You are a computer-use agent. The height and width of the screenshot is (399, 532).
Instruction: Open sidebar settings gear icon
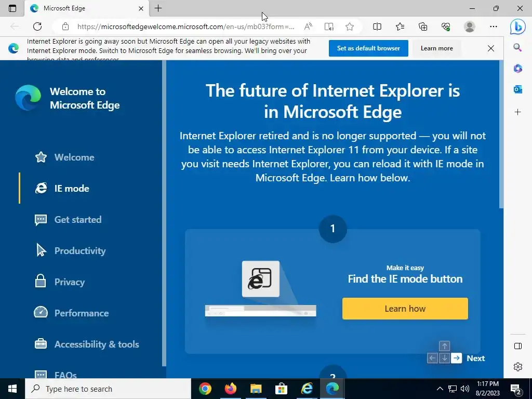[x=518, y=367]
